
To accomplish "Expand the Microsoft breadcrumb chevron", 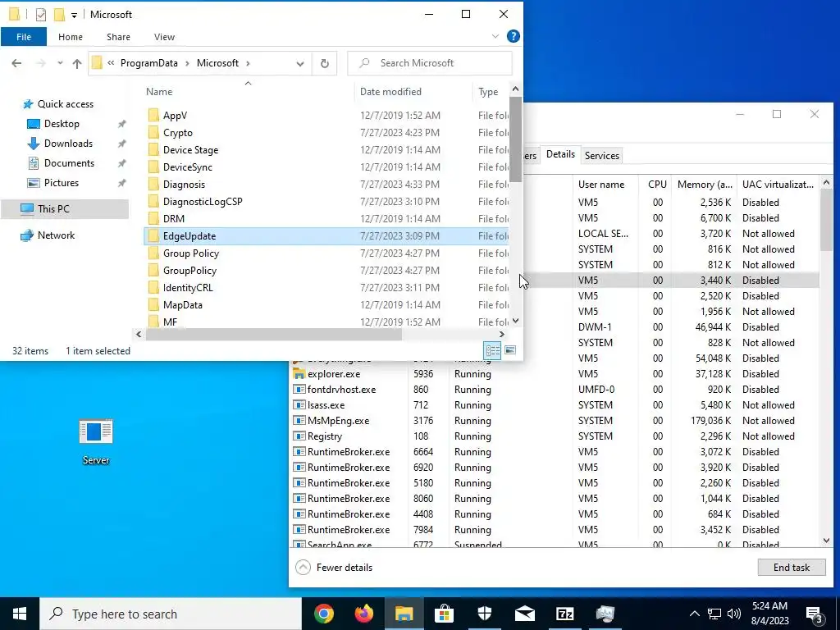I will [x=248, y=63].
